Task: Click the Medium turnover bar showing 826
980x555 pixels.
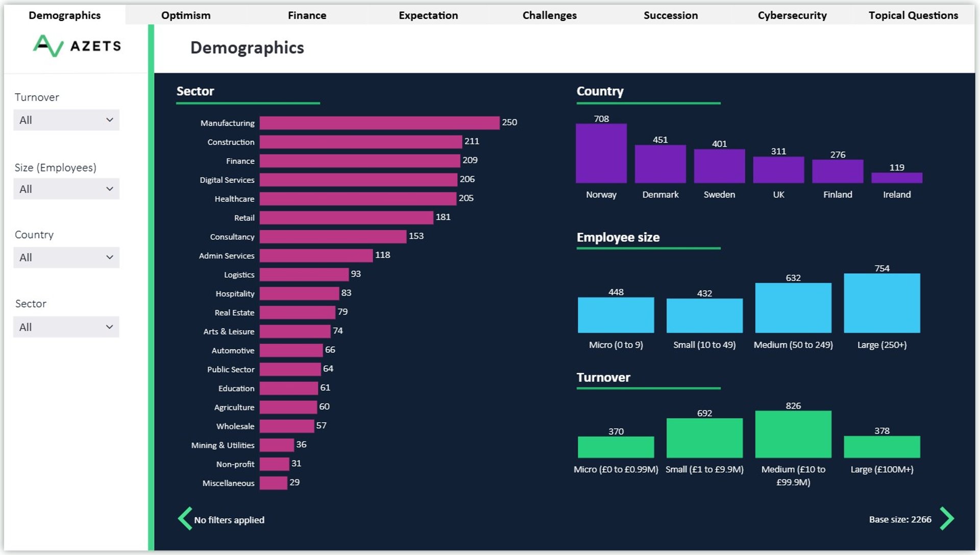Action: pyautogui.click(x=793, y=434)
